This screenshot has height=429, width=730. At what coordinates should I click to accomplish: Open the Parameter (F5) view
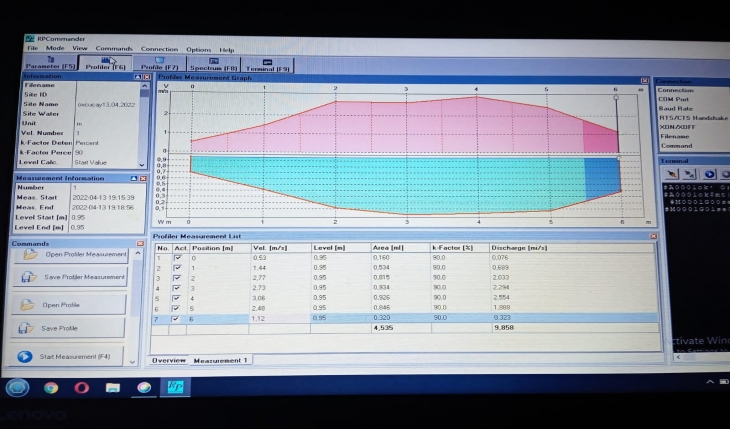click(x=50, y=63)
